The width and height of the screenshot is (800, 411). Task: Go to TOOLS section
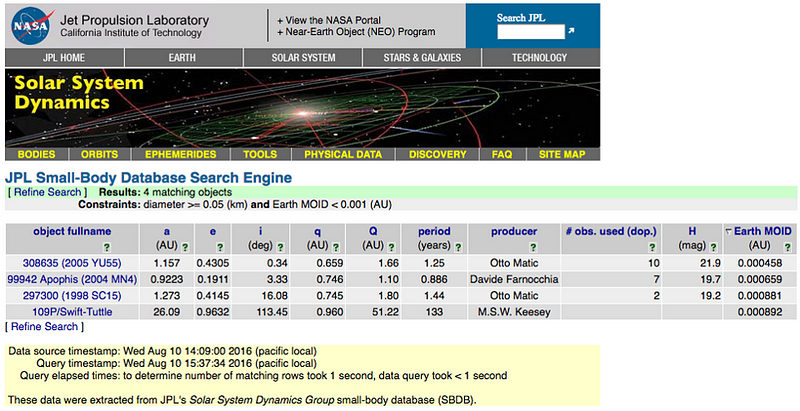pyautogui.click(x=260, y=154)
